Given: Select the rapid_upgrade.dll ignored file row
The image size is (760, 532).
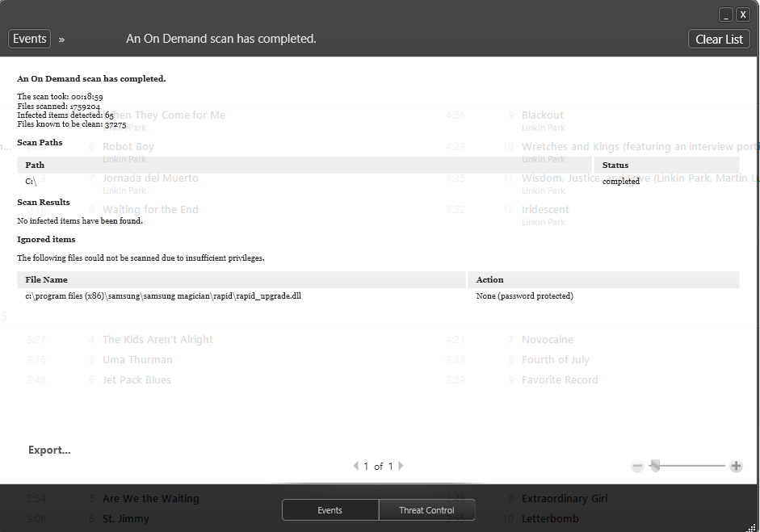Looking at the screenshot, I should click(163, 296).
